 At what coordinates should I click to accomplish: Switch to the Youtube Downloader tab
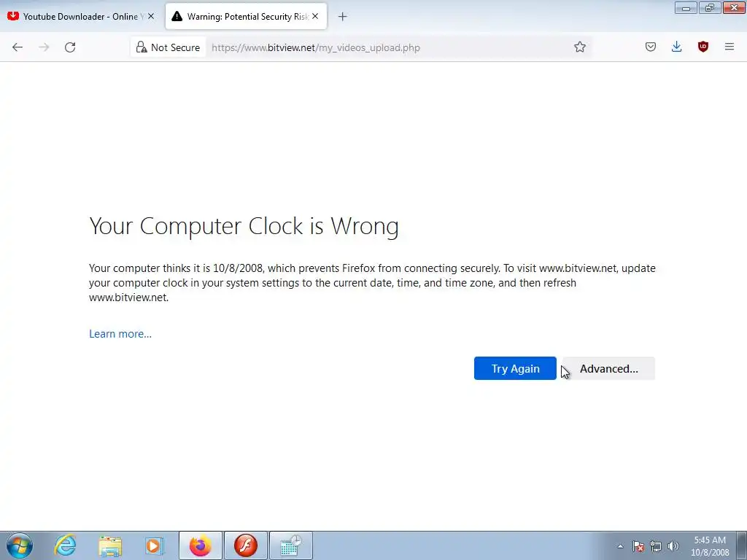pos(82,17)
